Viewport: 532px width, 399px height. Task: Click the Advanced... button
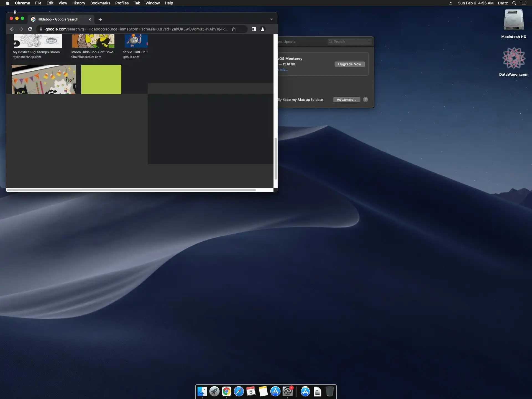pyautogui.click(x=346, y=99)
